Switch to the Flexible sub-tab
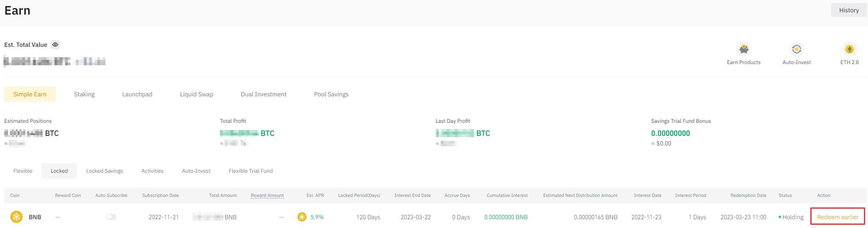The height and width of the screenshot is (228, 868). click(x=23, y=171)
